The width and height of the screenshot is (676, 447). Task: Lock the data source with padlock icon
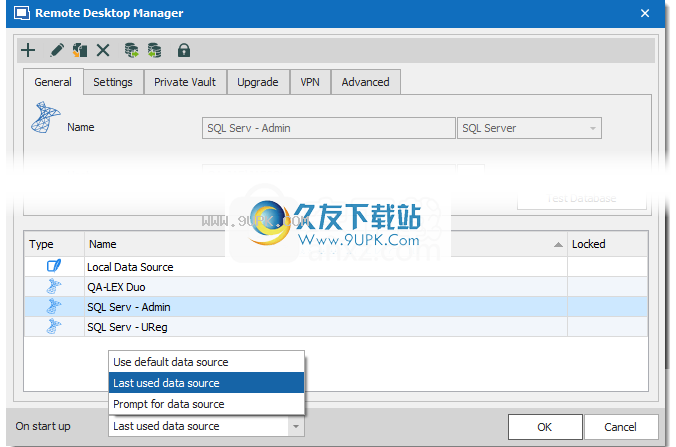pos(184,50)
